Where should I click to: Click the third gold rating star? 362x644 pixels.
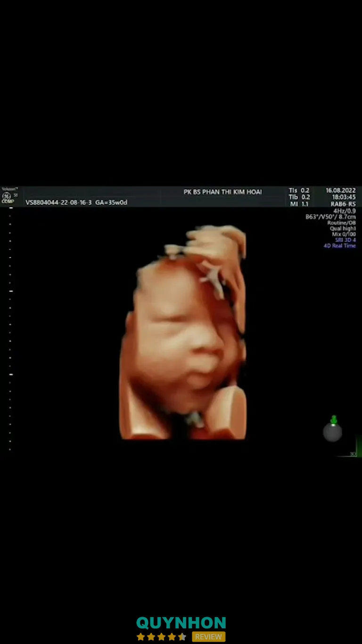click(161, 637)
